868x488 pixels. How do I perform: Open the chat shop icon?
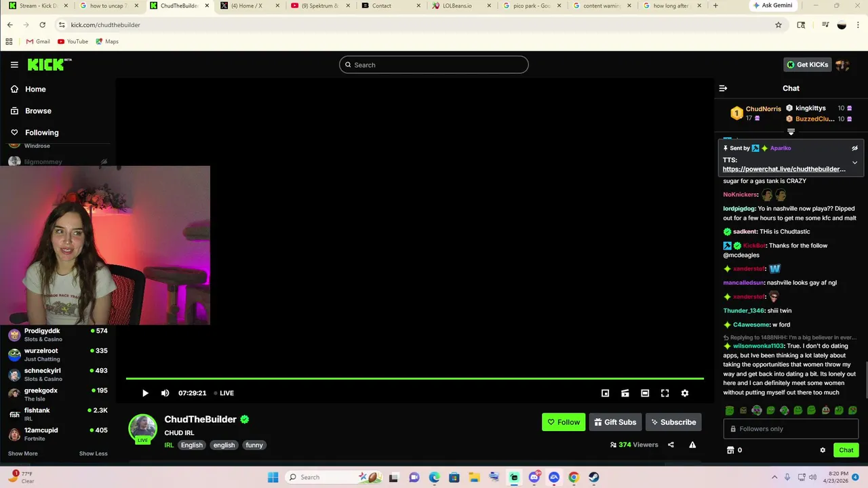pyautogui.click(x=730, y=450)
